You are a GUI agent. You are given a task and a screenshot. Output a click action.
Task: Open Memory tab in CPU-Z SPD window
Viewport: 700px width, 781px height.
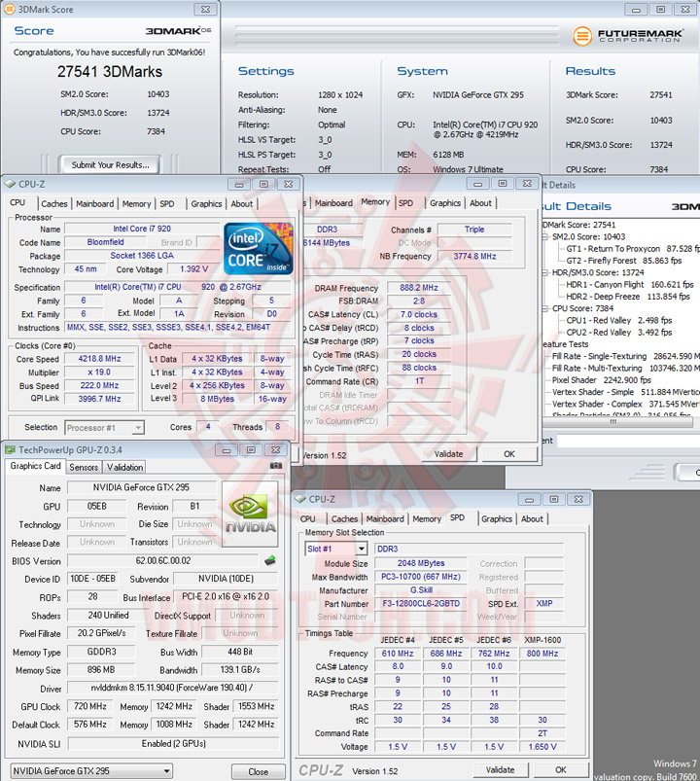tap(427, 519)
